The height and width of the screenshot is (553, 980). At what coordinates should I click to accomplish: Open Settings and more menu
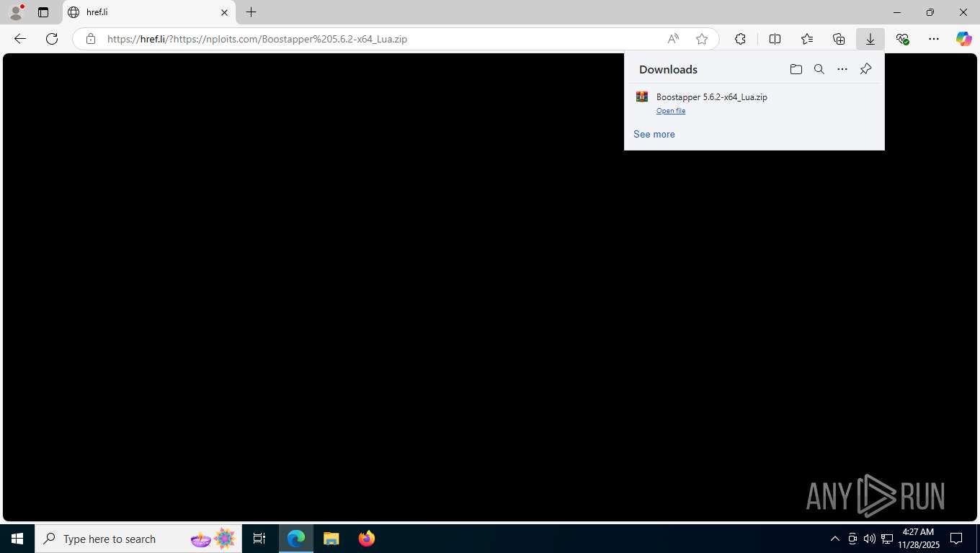934,39
